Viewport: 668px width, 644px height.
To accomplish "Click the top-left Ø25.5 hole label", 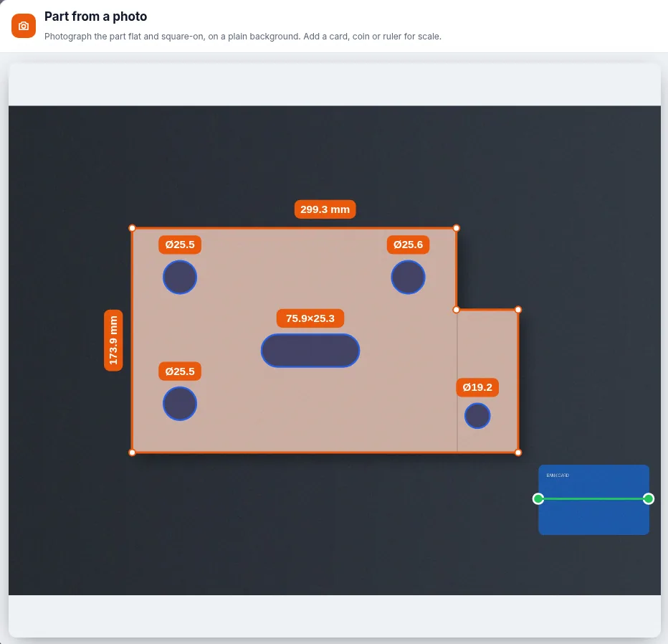I will (x=180, y=245).
